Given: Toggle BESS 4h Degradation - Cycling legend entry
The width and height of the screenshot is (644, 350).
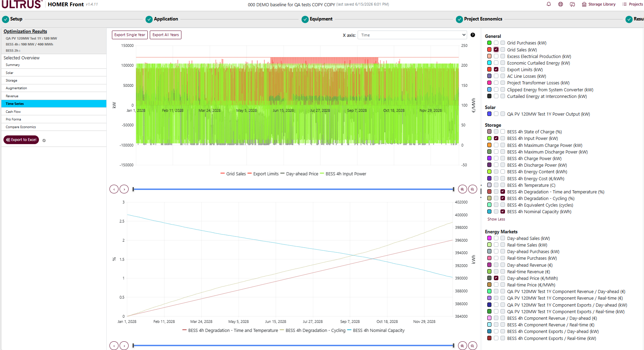Looking at the screenshot, I should (x=312, y=331).
